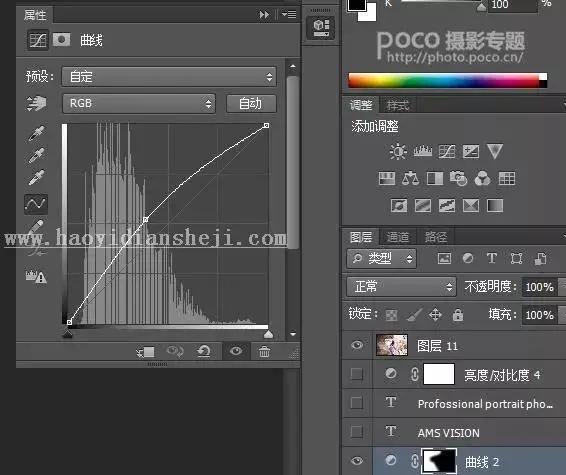This screenshot has width=566, height=475.
Task: Click the Curves adjustment icon in Properties panel
Action: coord(38,40)
